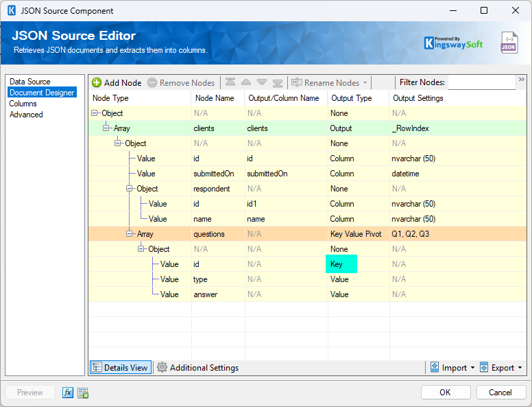
Task: Click the id1 column name cell
Action: [x=286, y=203]
